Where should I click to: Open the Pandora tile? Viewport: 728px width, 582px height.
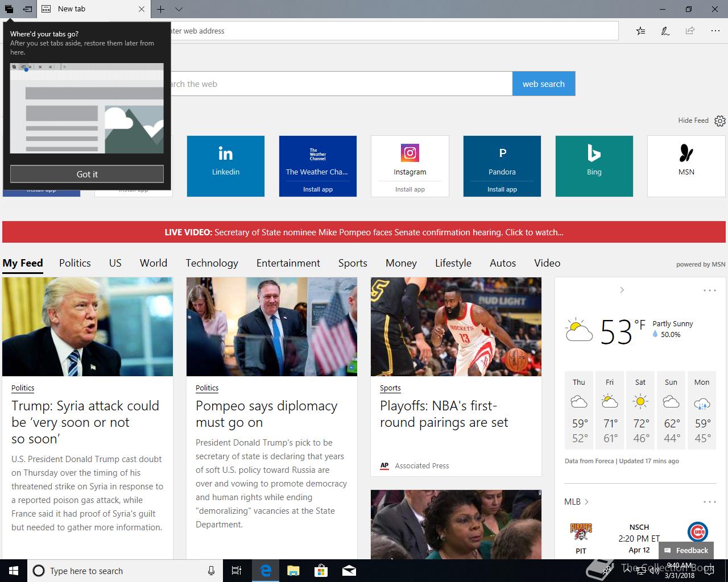(502, 159)
